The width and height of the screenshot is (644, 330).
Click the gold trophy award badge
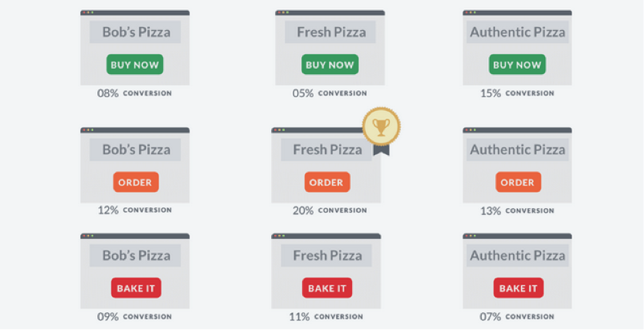(x=381, y=126)
